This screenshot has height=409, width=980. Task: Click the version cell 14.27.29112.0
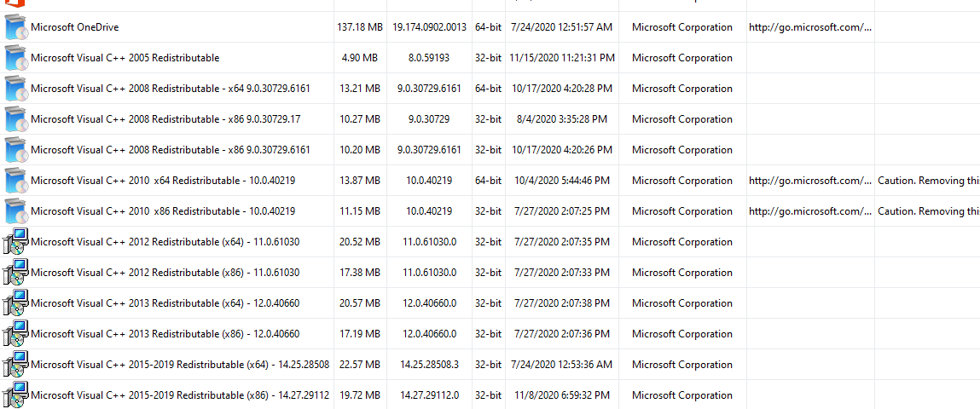tap(429, 395)
